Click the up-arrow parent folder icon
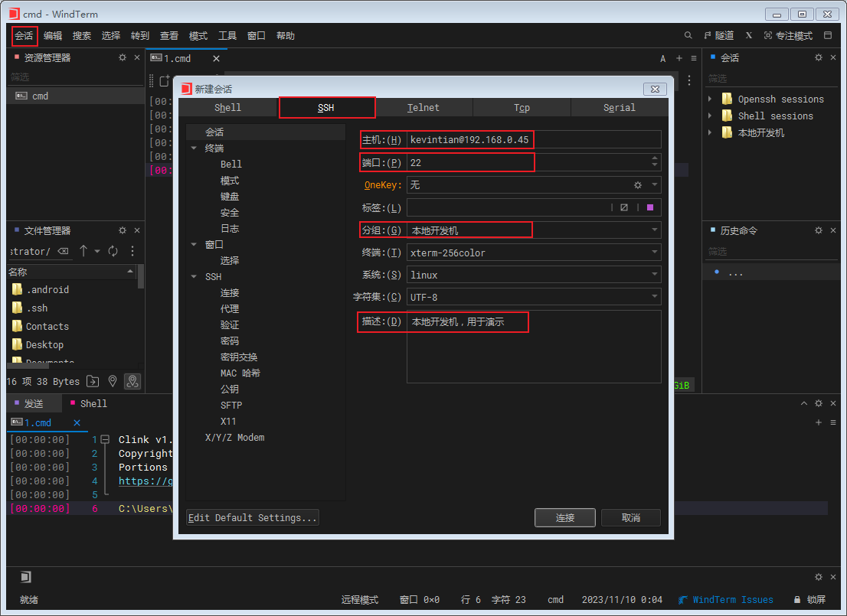The image size is (847, 616). pos(83,251)
